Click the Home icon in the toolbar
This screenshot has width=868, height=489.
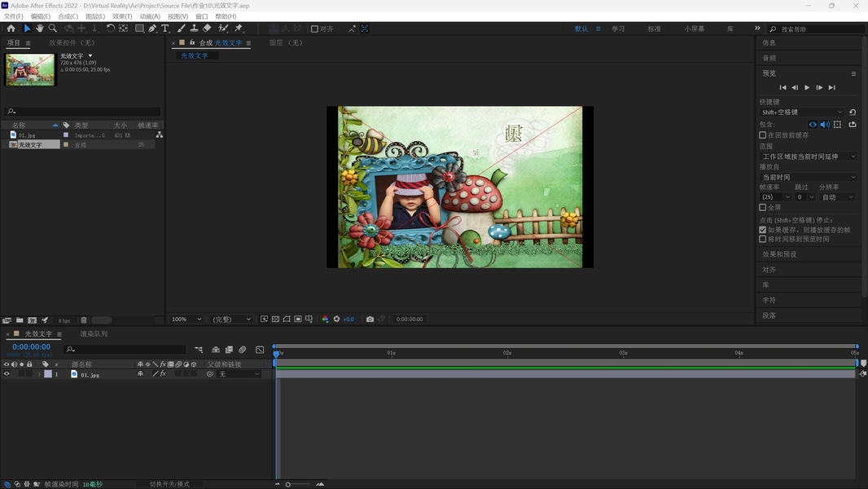click(11, 29)
